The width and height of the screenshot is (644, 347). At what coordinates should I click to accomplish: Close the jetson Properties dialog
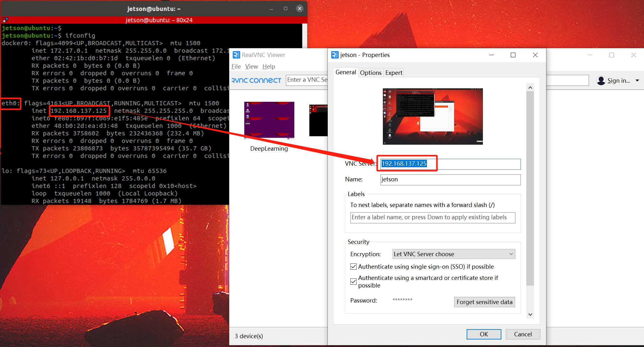[x=535, y=55]
